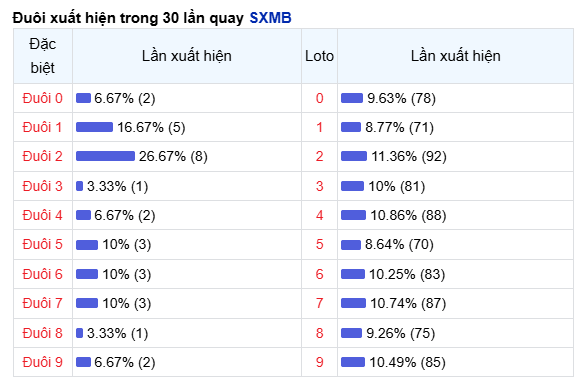580x381 pixels.
Task: Click the Đuôi 0 row label
Action: coord(43,98)
